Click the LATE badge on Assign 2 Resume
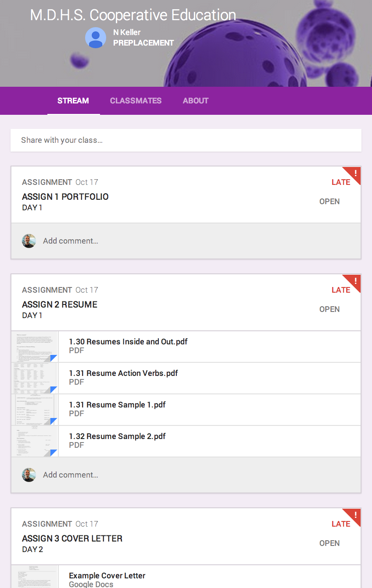The height and width of the screenshot is (588, 372). [x=340, y=290]
